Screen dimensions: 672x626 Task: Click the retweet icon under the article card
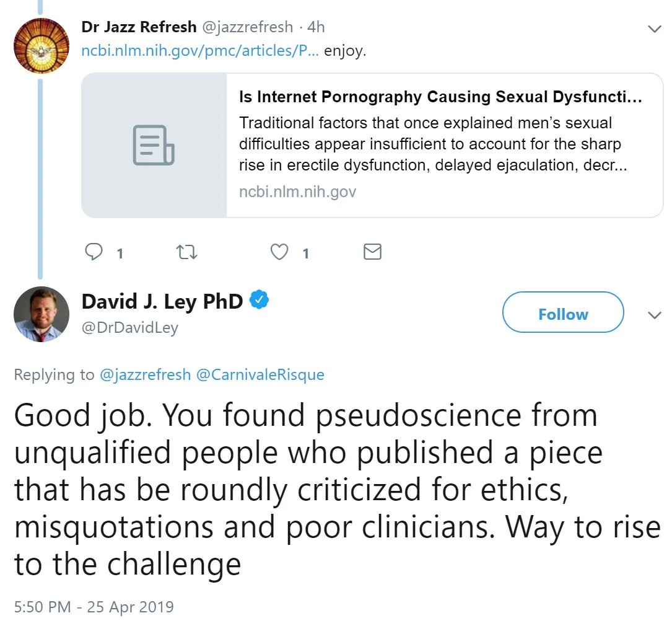[186, 252]
